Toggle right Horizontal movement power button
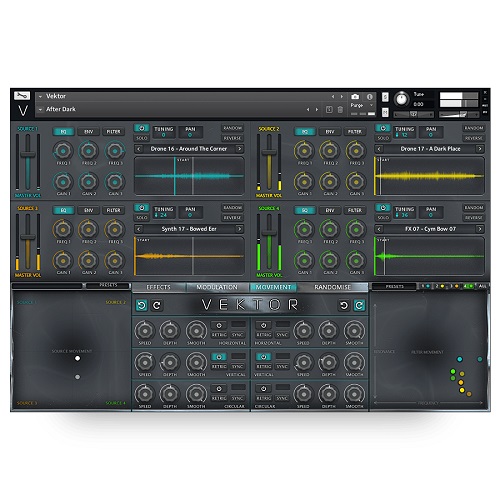This screenshot has width=500, height=500. point(264,325)
